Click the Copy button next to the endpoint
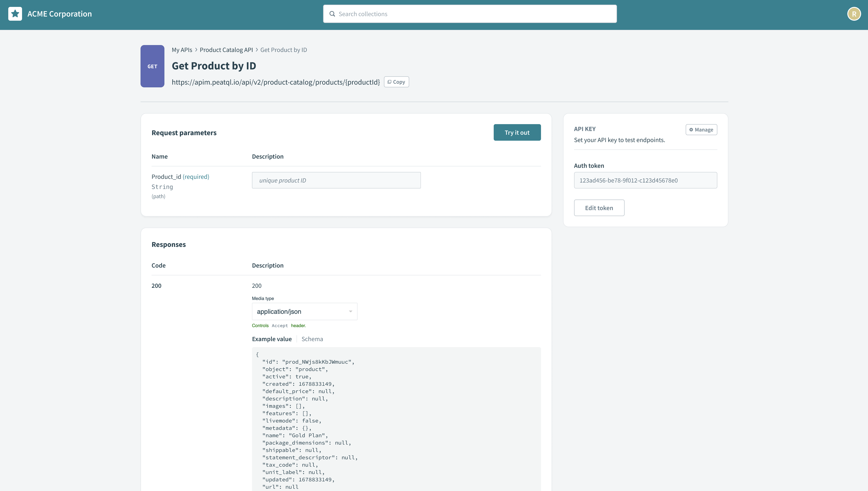This screenshot has width=868, height=491. [x=396, y=82]
